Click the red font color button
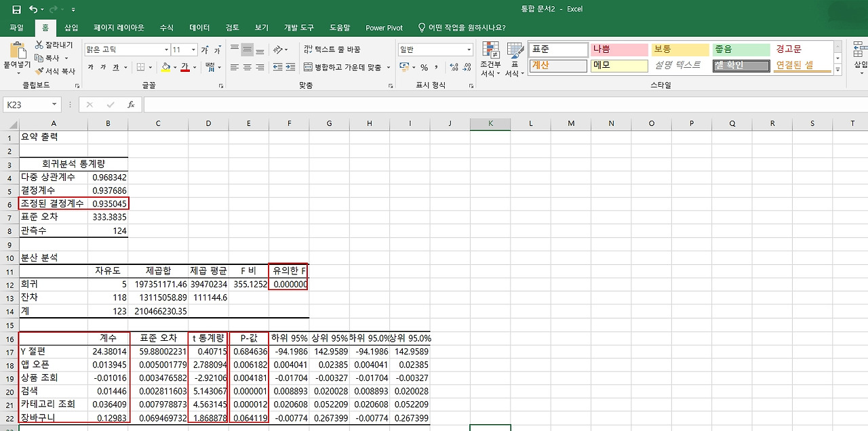 (x=184, y=67)
